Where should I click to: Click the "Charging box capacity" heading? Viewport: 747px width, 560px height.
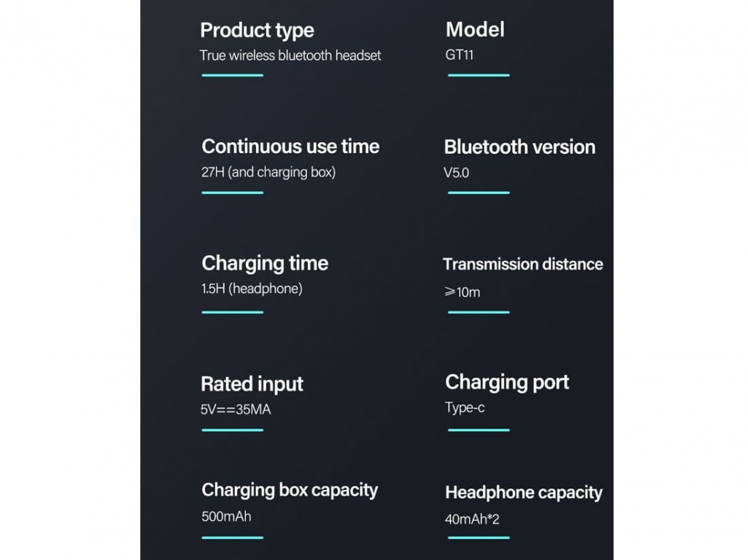coord(290,490)
